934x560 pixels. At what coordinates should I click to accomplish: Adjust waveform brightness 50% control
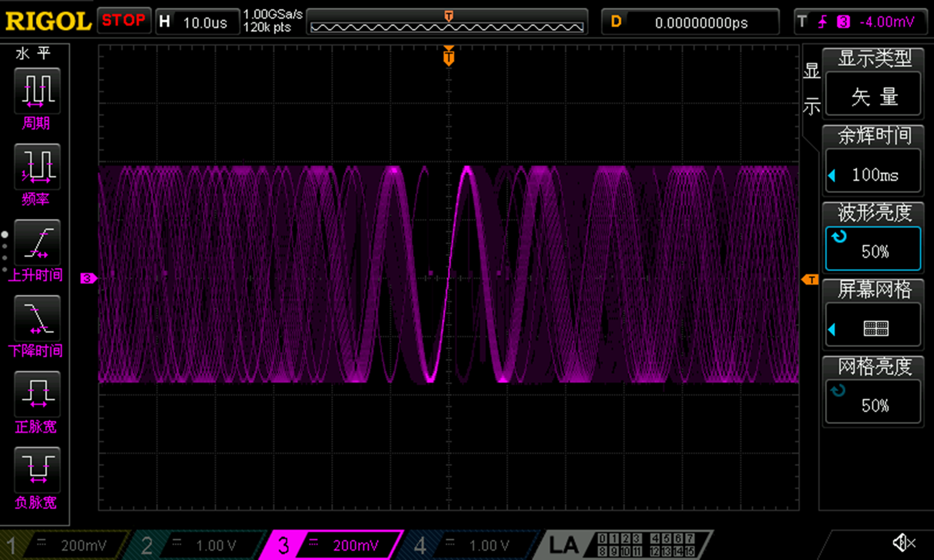pyautogui.click(x=873, y=249)
